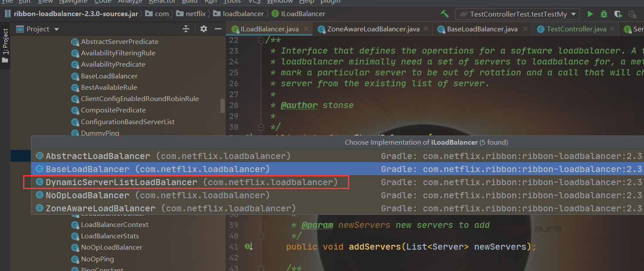Select CompositePredicate in project tree
Viewport: 644px width, 271px height.
point(113,110)
